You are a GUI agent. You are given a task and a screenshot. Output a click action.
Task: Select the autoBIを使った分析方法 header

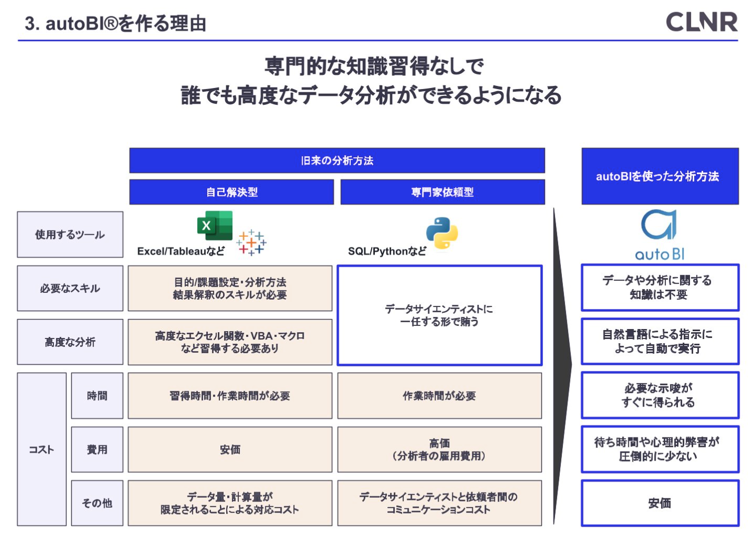coord(660,176)
